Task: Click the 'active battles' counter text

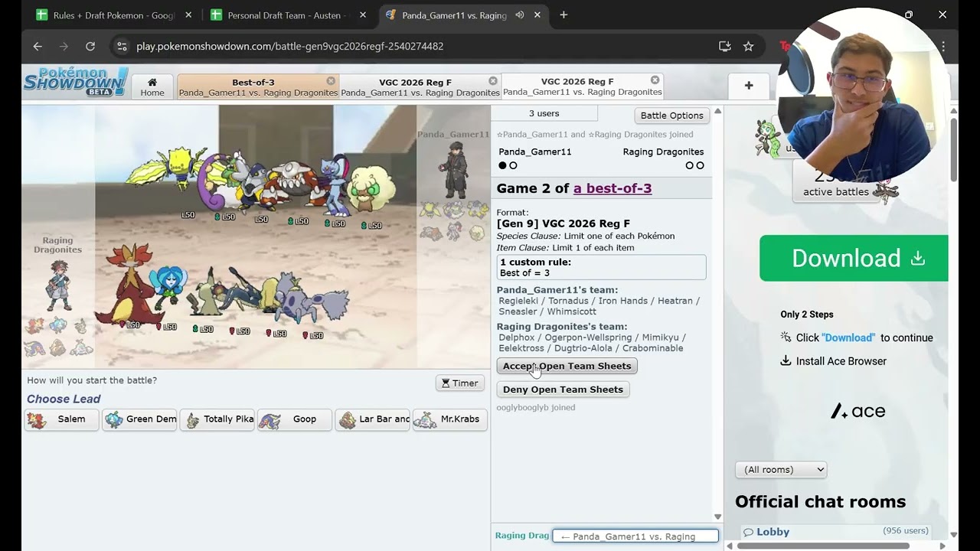Action: 836,192
